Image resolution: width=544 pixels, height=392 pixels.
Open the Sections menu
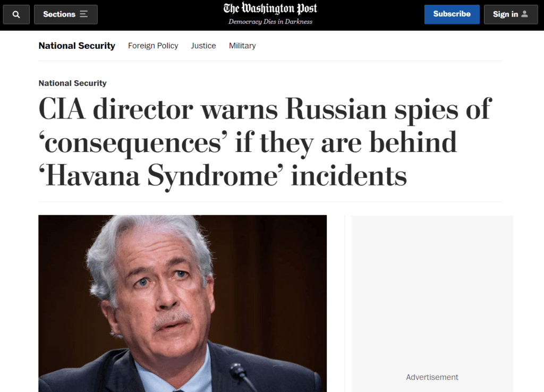[65, 14]
